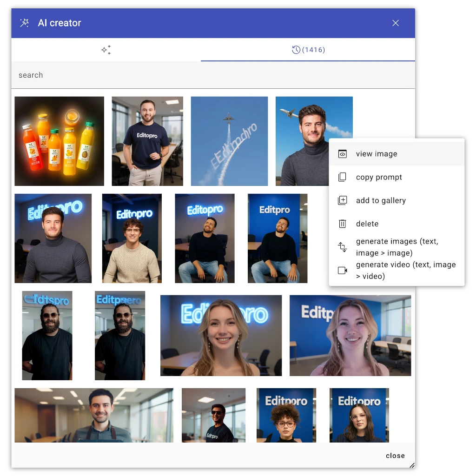This screenshot has height=476, width=476.
Task: Open thumbnail of man in gray turtleneck with neon sign
Action: tap(53, 238)
